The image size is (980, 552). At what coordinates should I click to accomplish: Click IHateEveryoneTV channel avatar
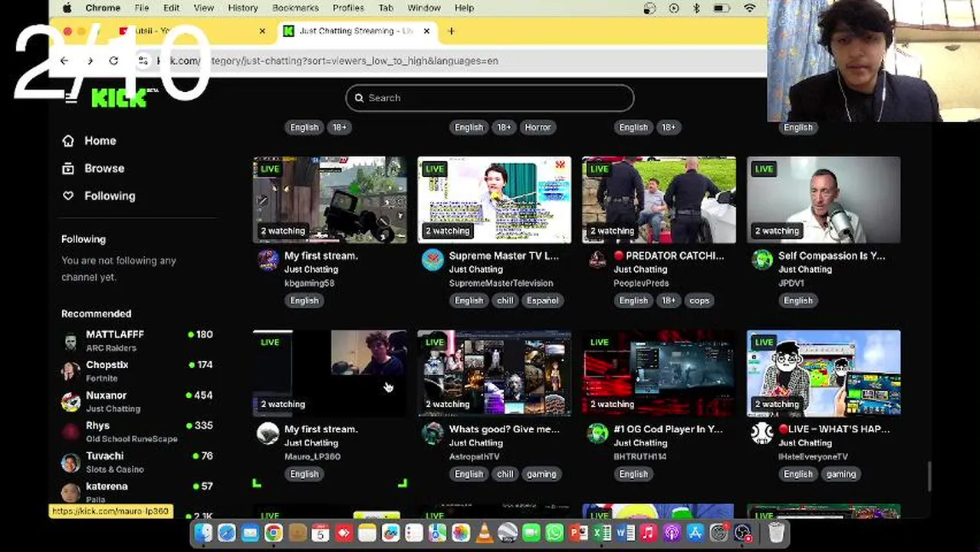(762, 434)
